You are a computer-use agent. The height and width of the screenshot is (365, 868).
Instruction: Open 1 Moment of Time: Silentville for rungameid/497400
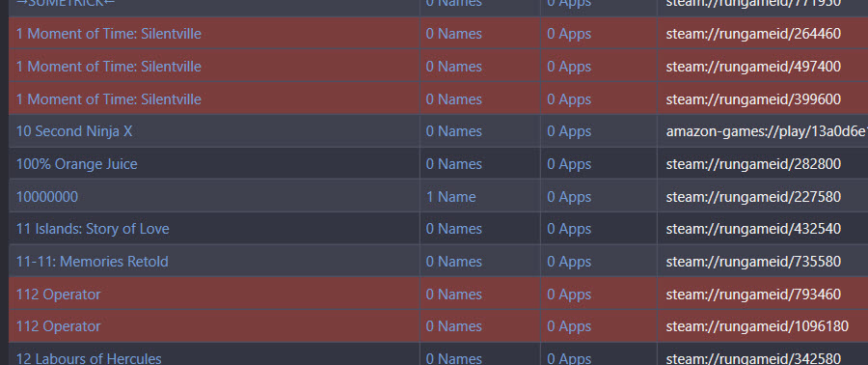click(x=108, y=67)
